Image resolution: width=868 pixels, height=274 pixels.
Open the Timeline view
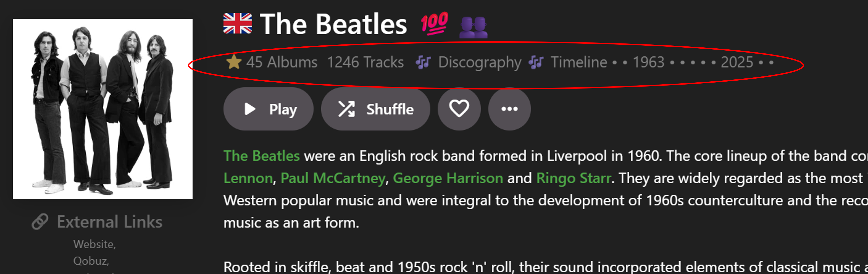579,62
